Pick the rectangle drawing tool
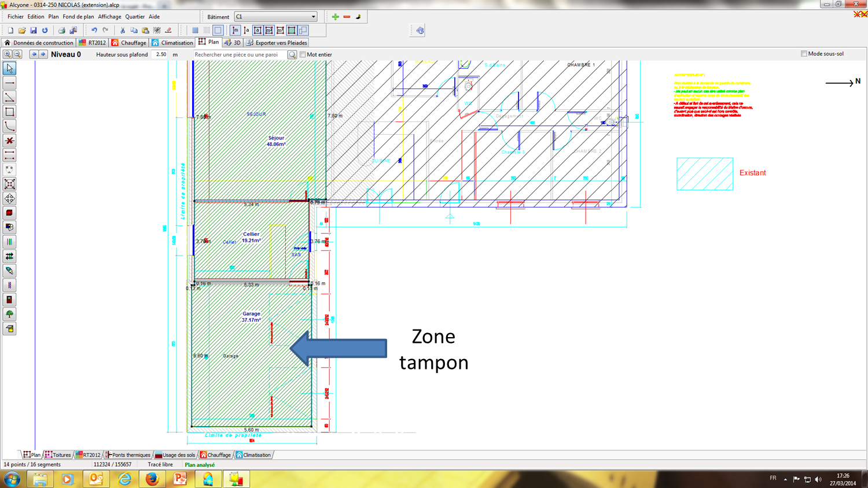 pyautogui.click(x=9, y=112)
